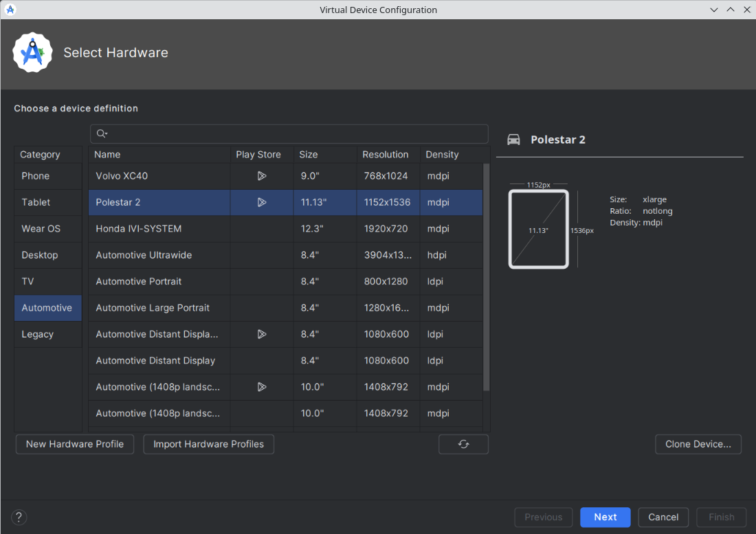Screen dimensions: 756x534
Task: Select the Tablet category
Action: click(x=48, y=203)
